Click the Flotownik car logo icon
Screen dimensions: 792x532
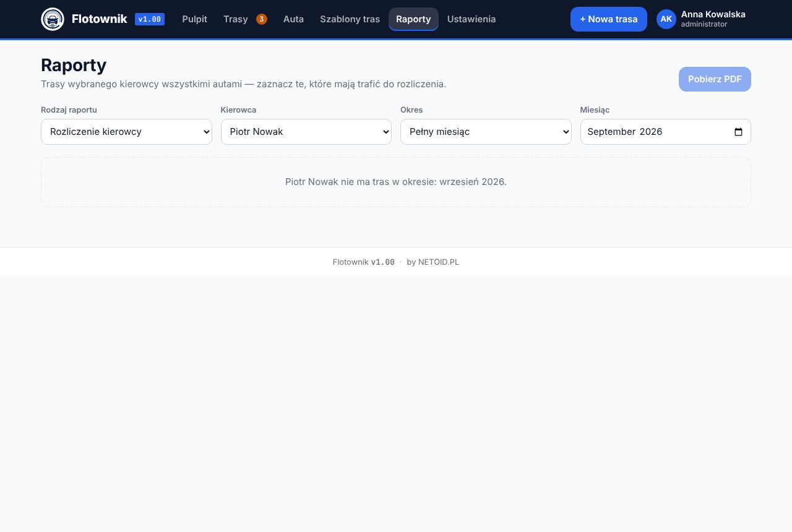click(x=53, y=19)
